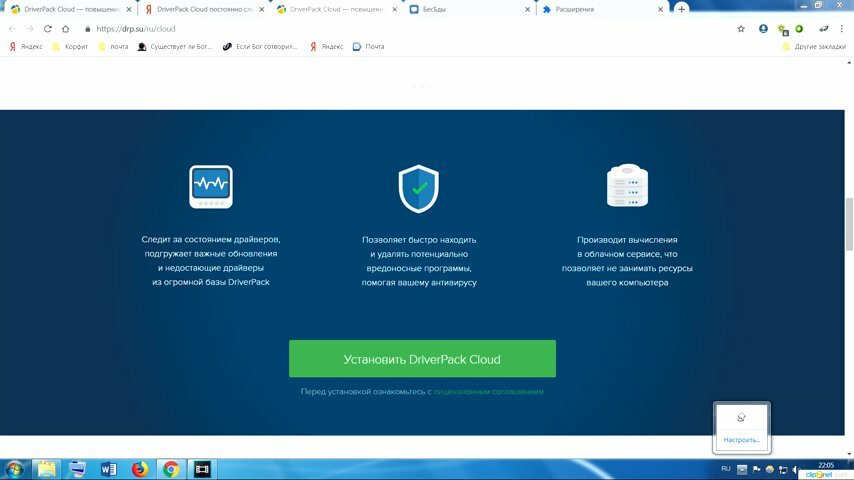Image resolution: width=854 pixels, height=480 pixels.
Task: Click the orange-blue round tray icon
Action: click(x=770, y=469)
